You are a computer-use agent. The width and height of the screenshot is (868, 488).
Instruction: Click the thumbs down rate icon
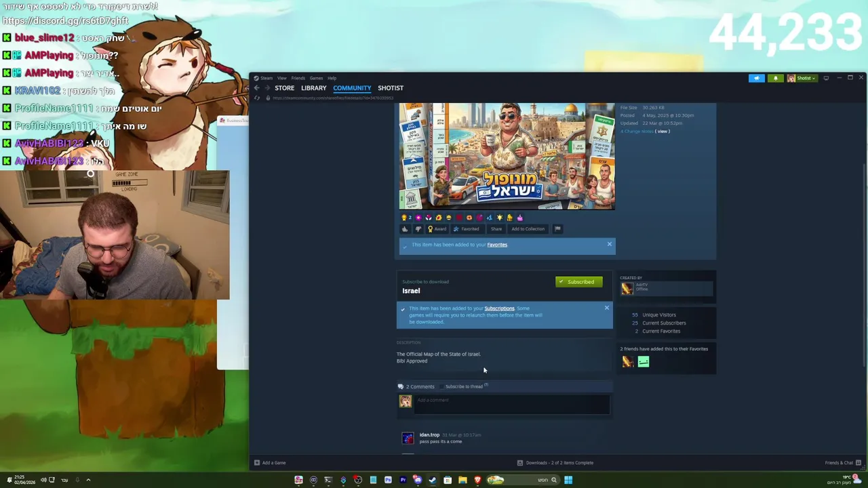pyautogui.click(x=418, y=229)
